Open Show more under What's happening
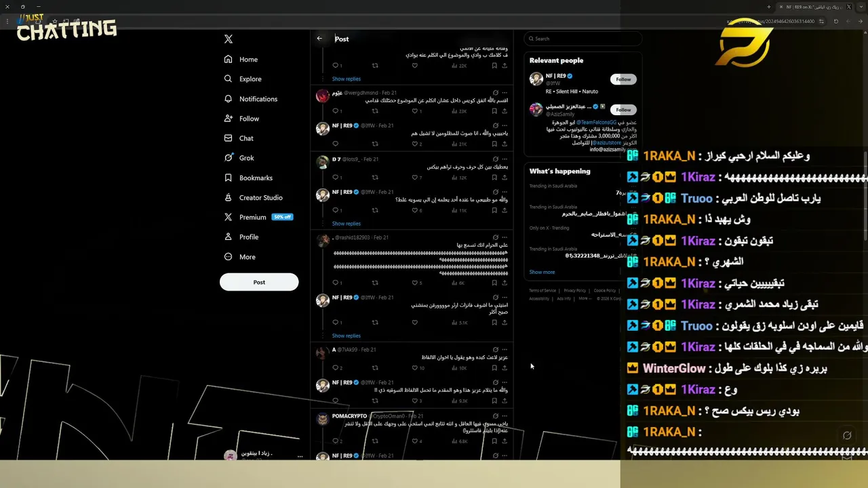The width and height of the screenshot is (868, 488). (x=542, y=272)
